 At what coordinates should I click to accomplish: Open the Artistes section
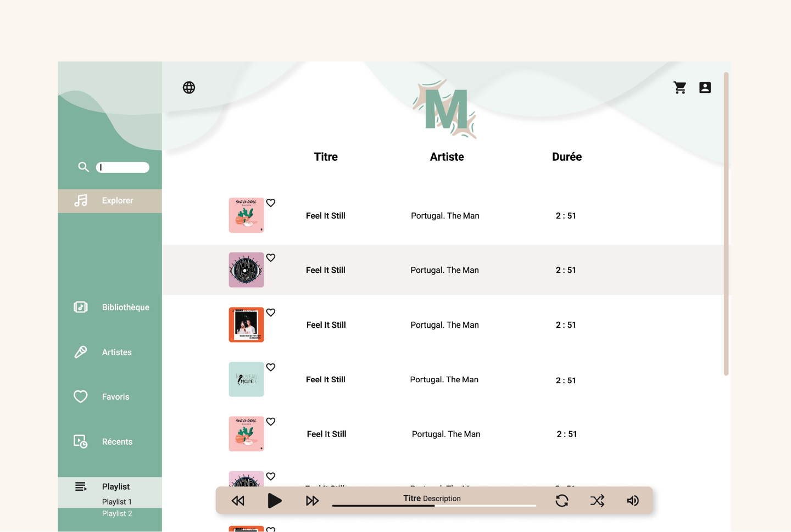(x=116, y=352)
